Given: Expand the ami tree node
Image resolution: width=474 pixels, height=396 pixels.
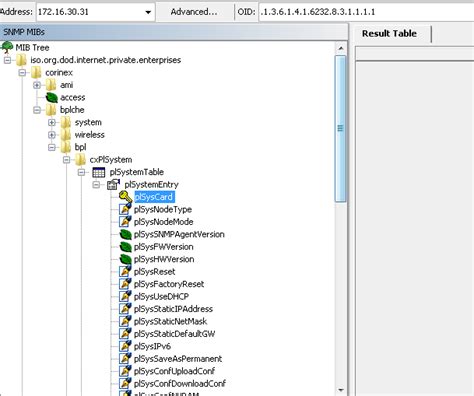Looking at the screenshot, I should [x=37, y=85].
